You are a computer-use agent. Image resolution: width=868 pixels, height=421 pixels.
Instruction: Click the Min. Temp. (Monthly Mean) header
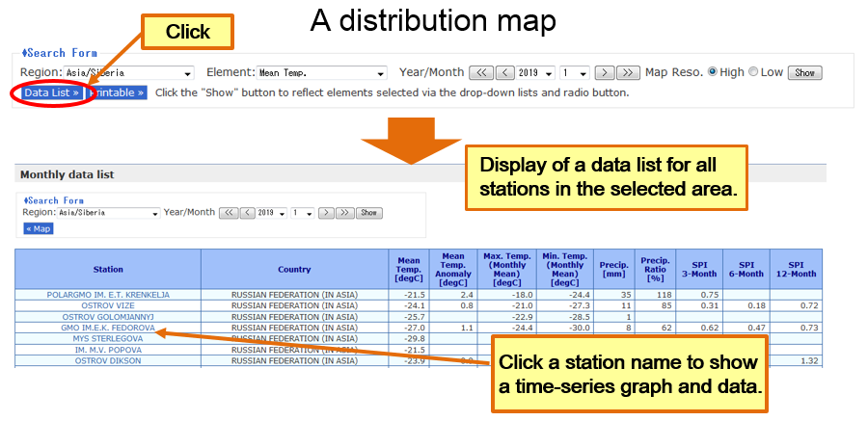point(565,270)
